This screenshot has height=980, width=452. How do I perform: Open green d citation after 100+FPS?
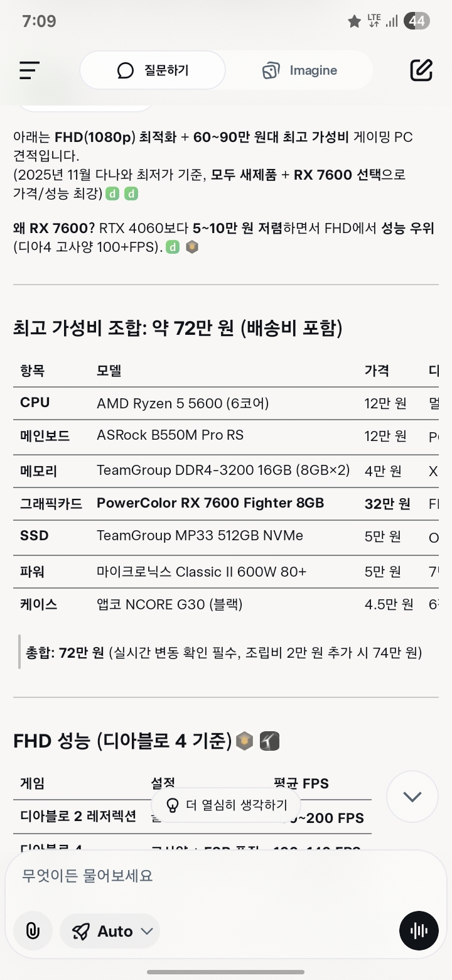tap(172, 247)
